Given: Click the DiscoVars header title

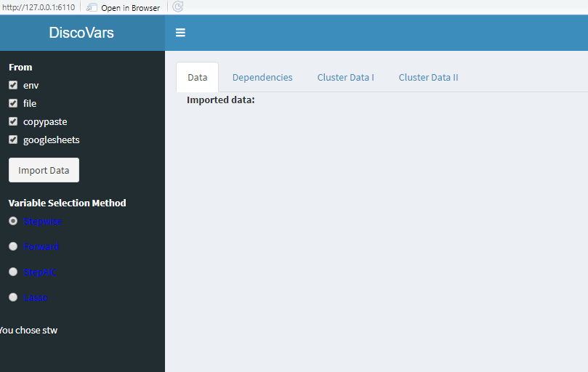Looking at the screenshot, I should tap(81, 33).
